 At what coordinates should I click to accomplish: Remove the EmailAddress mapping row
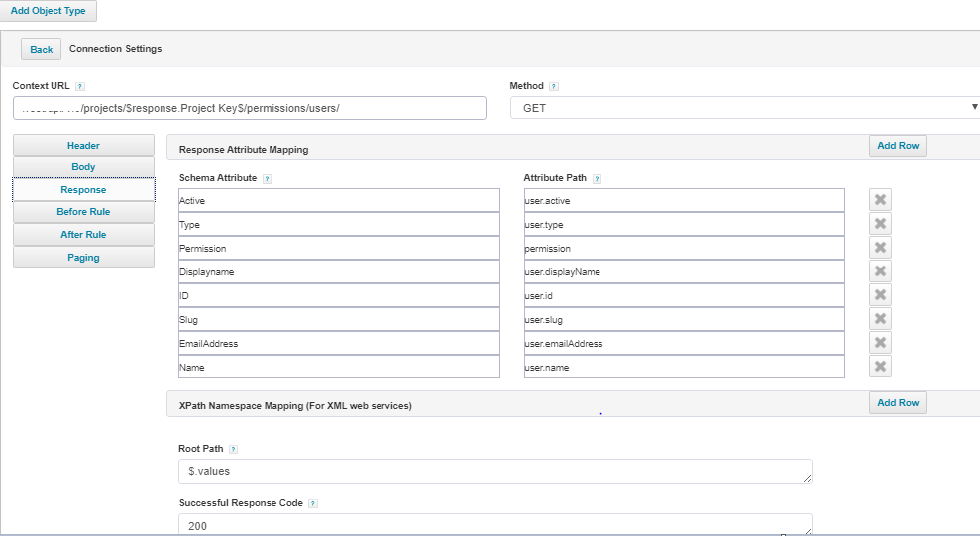(x=880, y=343)
